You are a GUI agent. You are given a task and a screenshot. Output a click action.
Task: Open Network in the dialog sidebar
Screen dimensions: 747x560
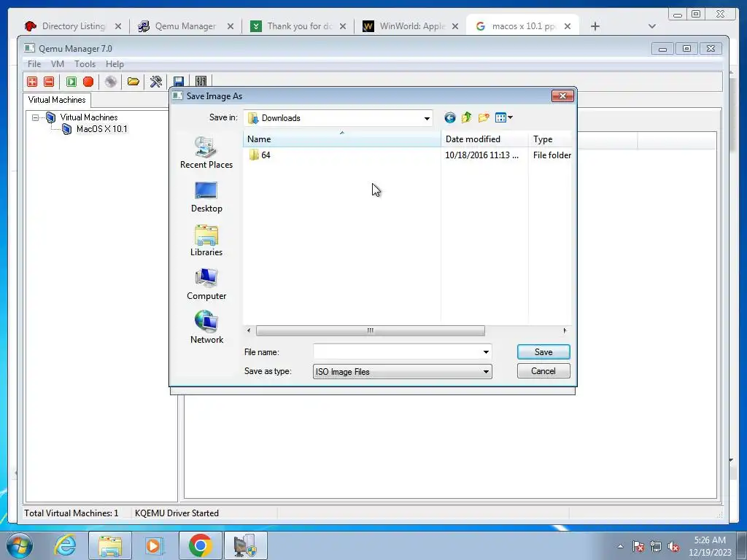tap(206, 327)
